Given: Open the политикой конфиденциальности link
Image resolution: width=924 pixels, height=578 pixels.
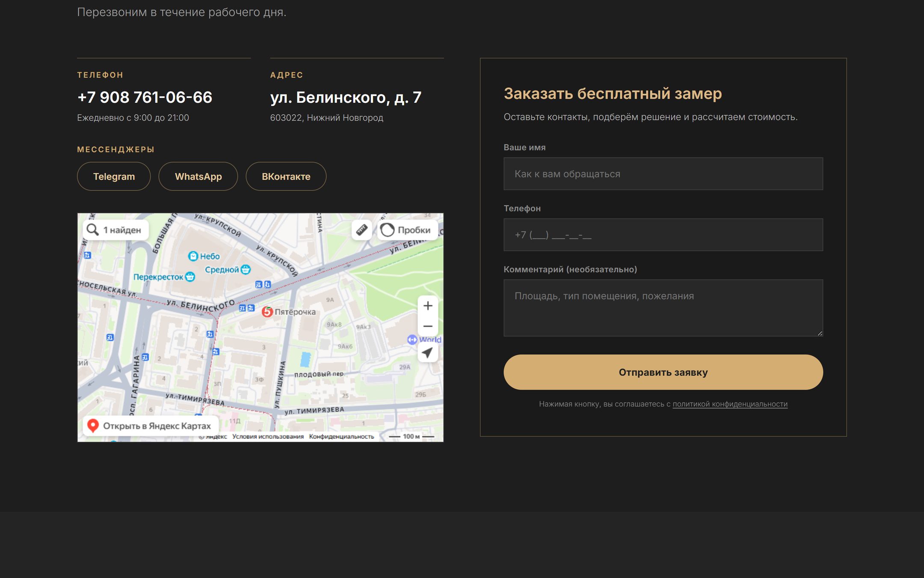Looking at the screenshot, I should (x=730, y=404).
